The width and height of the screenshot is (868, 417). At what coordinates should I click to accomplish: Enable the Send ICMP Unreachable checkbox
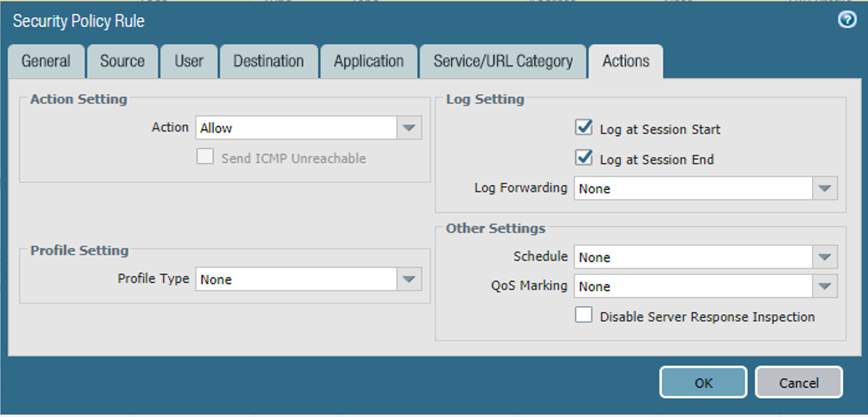[205, 156]
